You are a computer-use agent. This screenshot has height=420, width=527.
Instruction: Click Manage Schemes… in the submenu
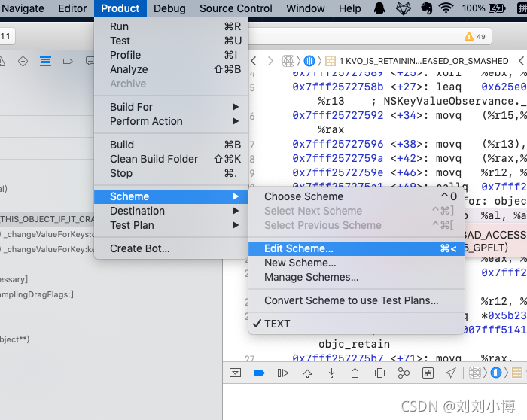(356, 277)
